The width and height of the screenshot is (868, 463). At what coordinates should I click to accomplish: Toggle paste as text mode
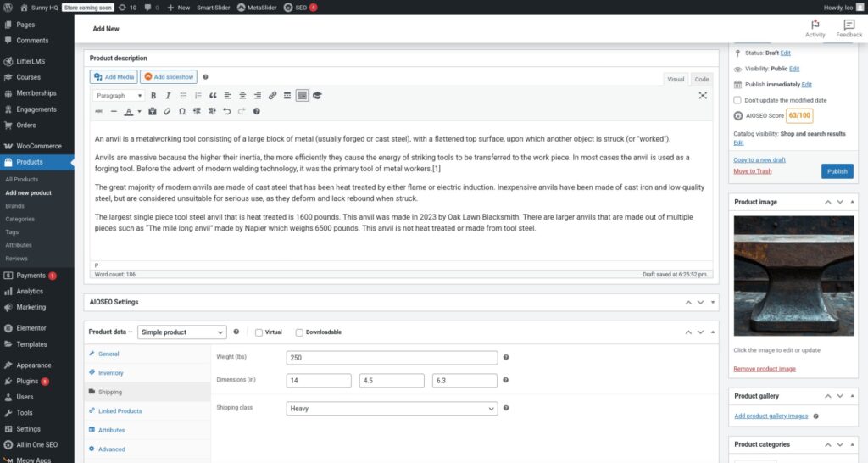coord(153,111)
